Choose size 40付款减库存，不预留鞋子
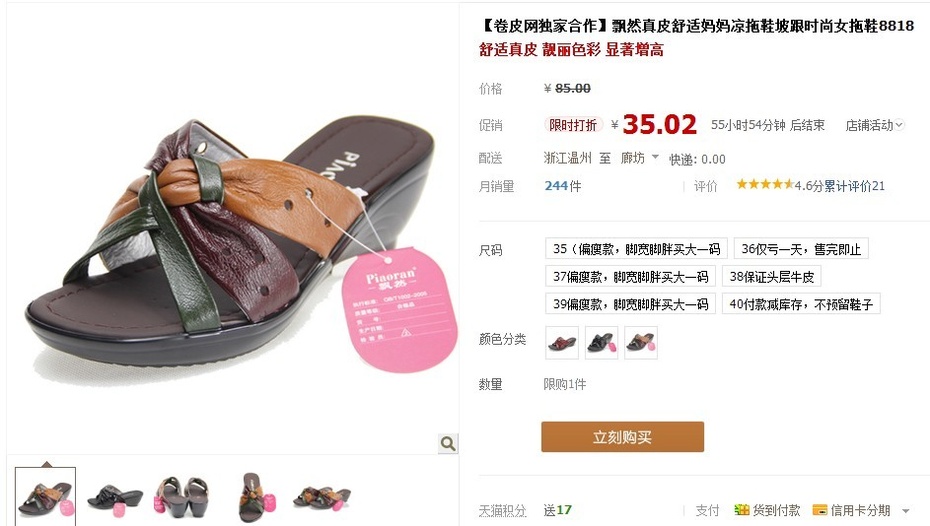The width and height of the screenshot is (930, 526). tap(801, 304)
